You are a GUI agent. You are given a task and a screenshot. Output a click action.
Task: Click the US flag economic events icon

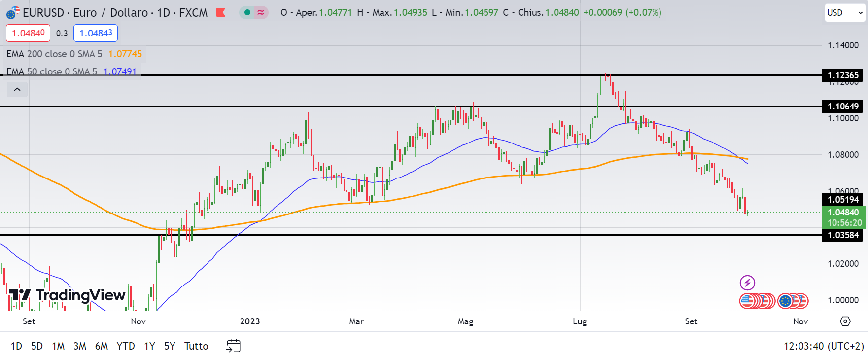point(748,301)
